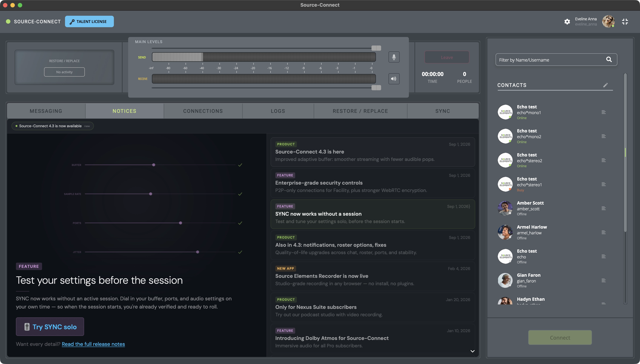Click the Leave session button

tap(447, 57)
